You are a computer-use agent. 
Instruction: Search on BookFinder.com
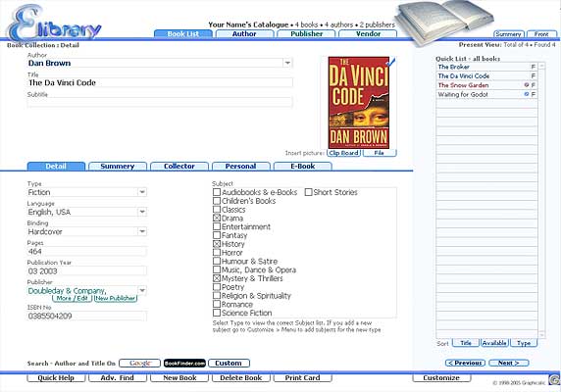tap(184, 363)
